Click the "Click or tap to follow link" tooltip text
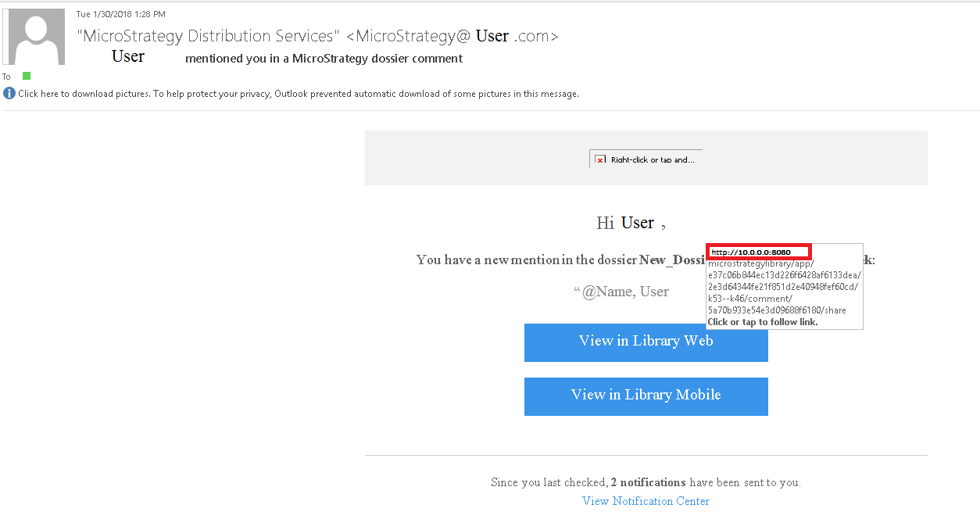 tap(762, 322)
